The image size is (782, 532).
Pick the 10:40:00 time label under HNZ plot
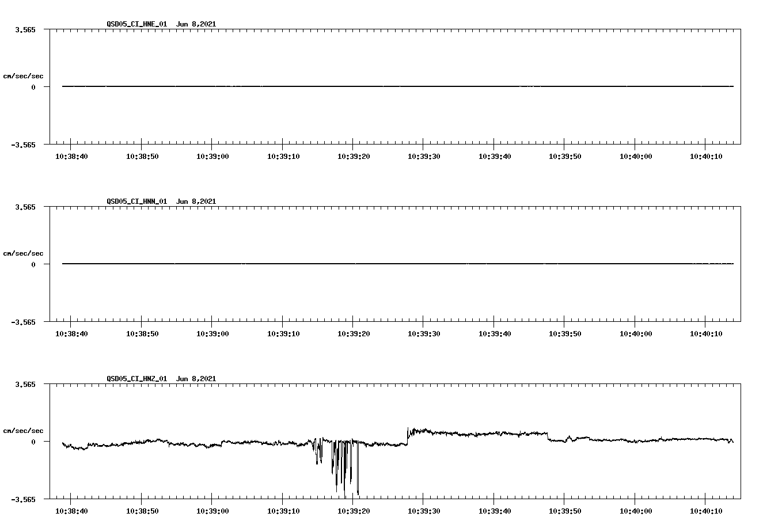[636, 511]
